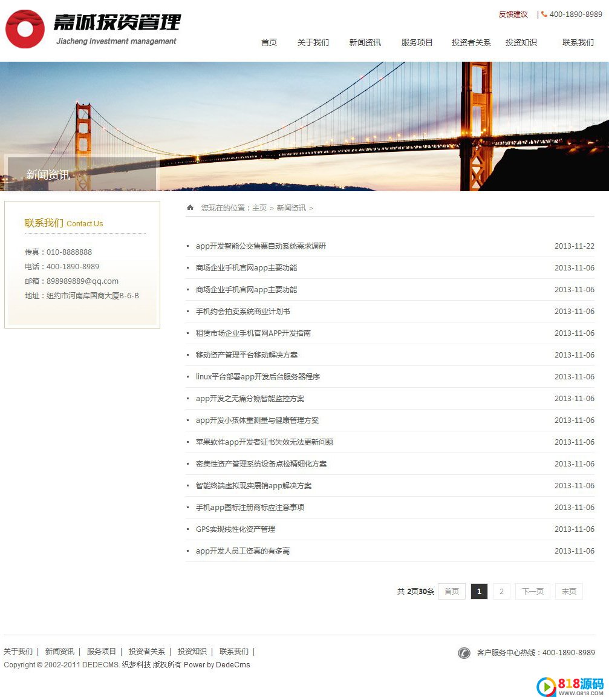Select page 1 in pagination
The image size is (609, 700).
[x=479, y=592]
